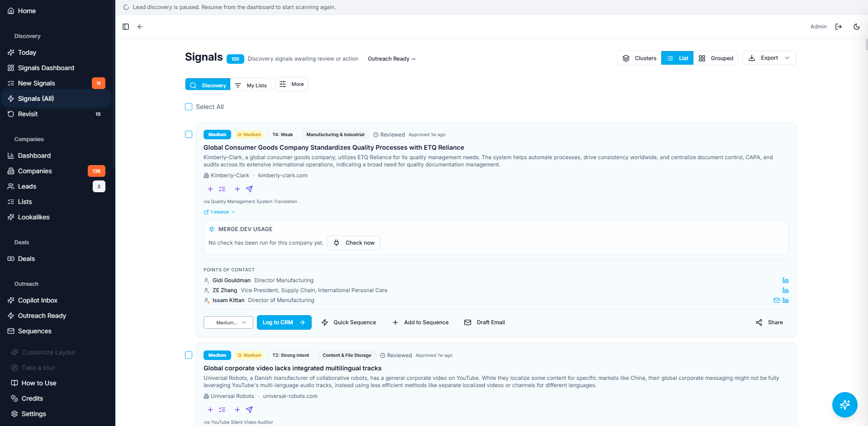Image resolution: width=868 pixels, height=426 pixels.
Task: Click the Log to CRM button
Action: click(284, 322)
